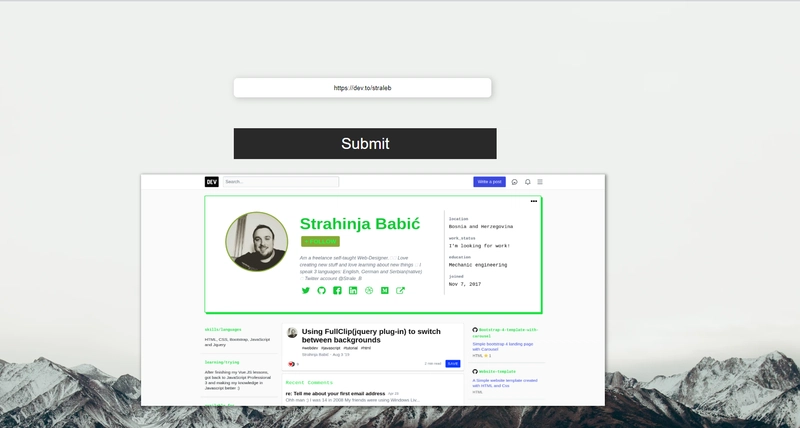Open the external website link icon
Viewport: 800px width, 428px height.
point(401,291)
